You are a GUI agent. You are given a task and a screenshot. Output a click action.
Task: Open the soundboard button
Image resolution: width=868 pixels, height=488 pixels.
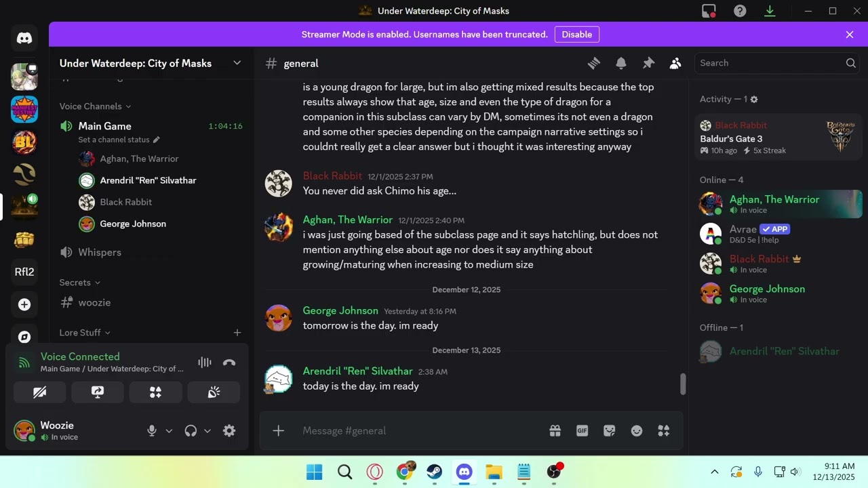point(214,392)
